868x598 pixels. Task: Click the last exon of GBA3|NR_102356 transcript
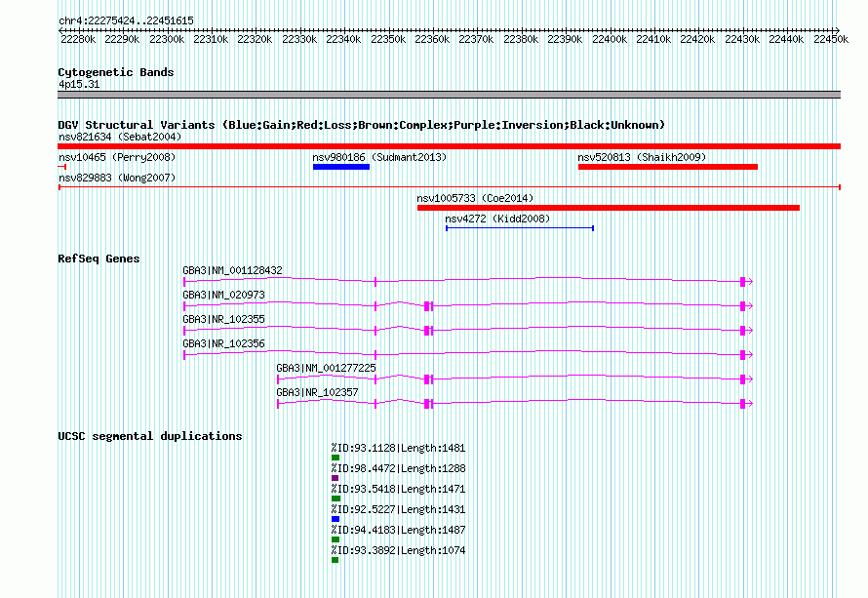point(743,355)
